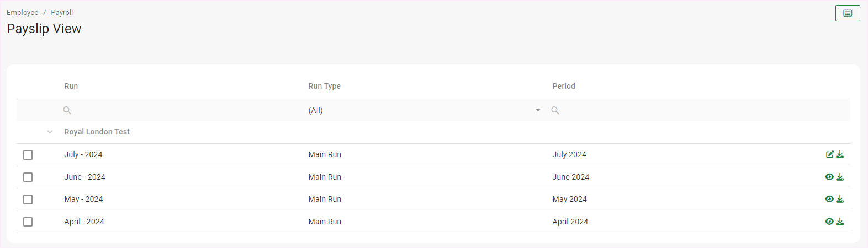Download the May 2024 payslip

click(x=840, y=199)
